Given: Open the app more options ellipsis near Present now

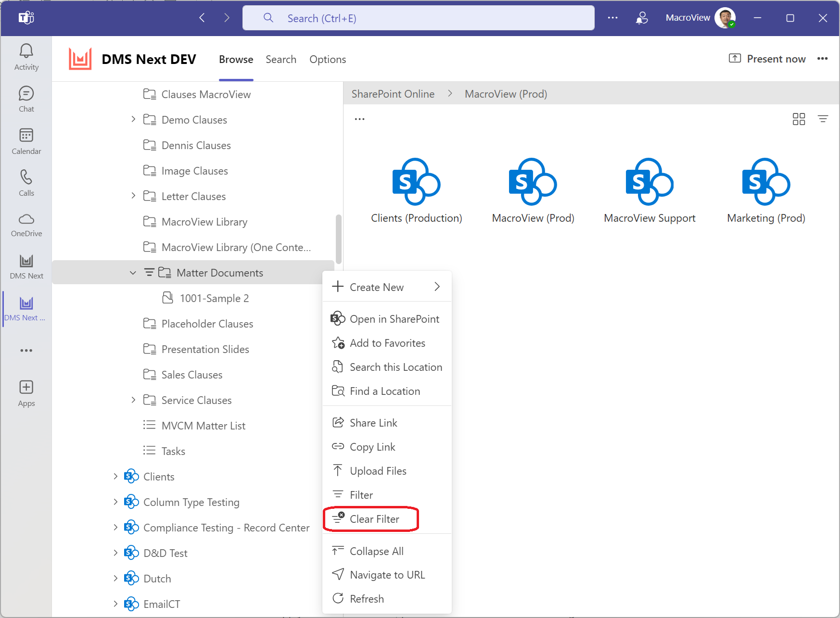Looking at the screenshot, I should point(822,59).
